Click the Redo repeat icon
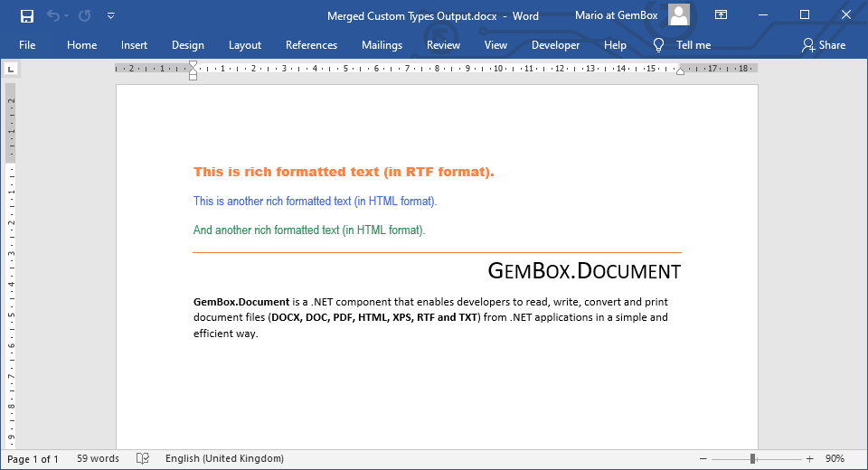The height and width of the screenshot is (470, 868). pyautogui.click(x=84, y=15)
